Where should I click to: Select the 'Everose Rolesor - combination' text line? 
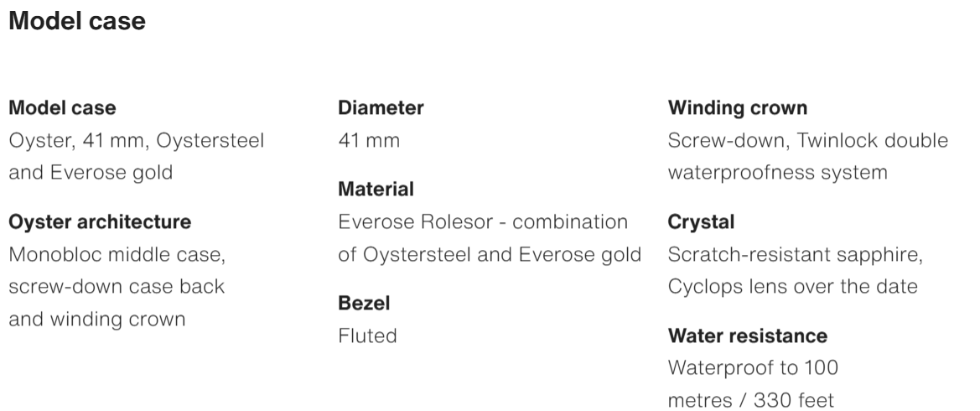coord(483,222)
